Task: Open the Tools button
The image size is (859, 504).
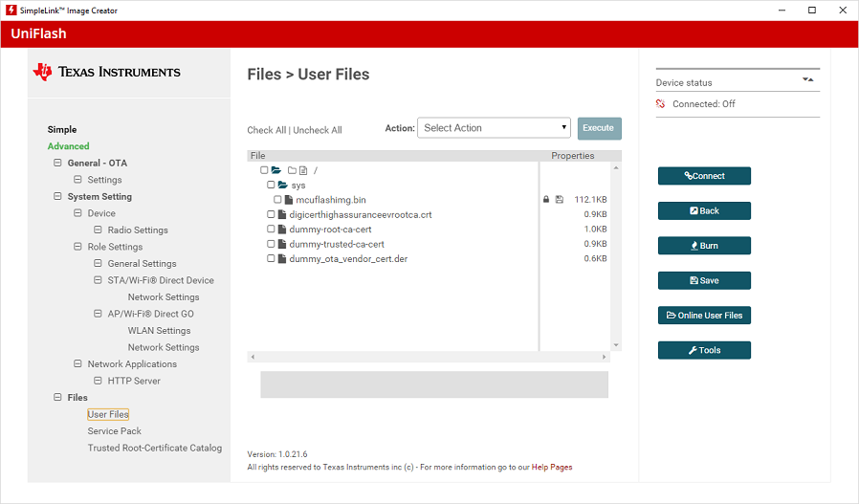Action: pyautogui.click(x=704, y=350)
